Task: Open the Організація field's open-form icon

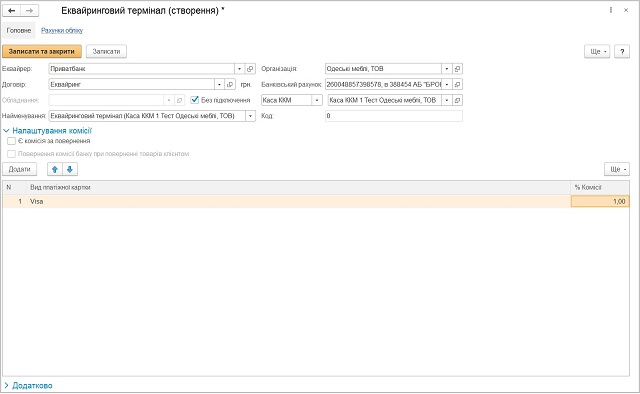Action: point(457,69)
